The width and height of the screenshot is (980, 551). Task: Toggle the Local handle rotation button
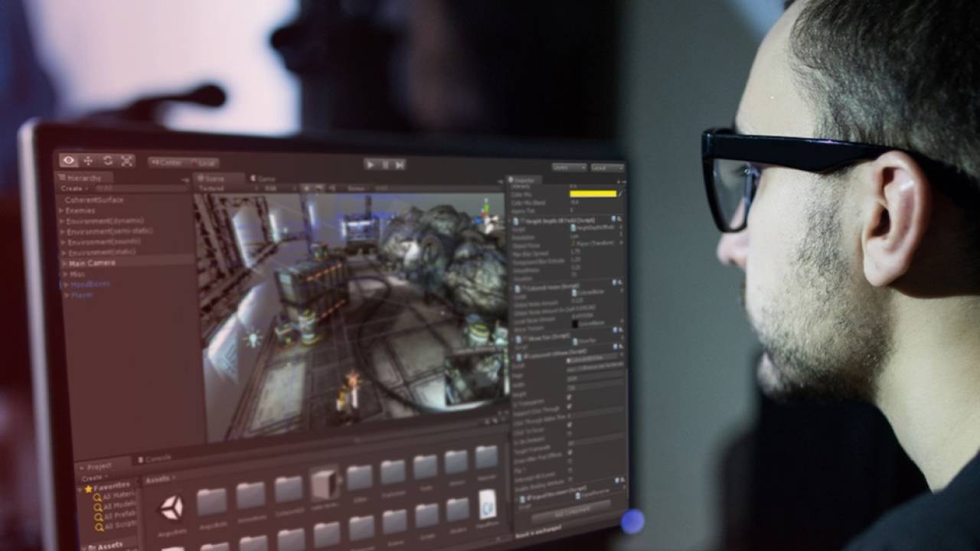pyautogui.click(x=204, y=163)
